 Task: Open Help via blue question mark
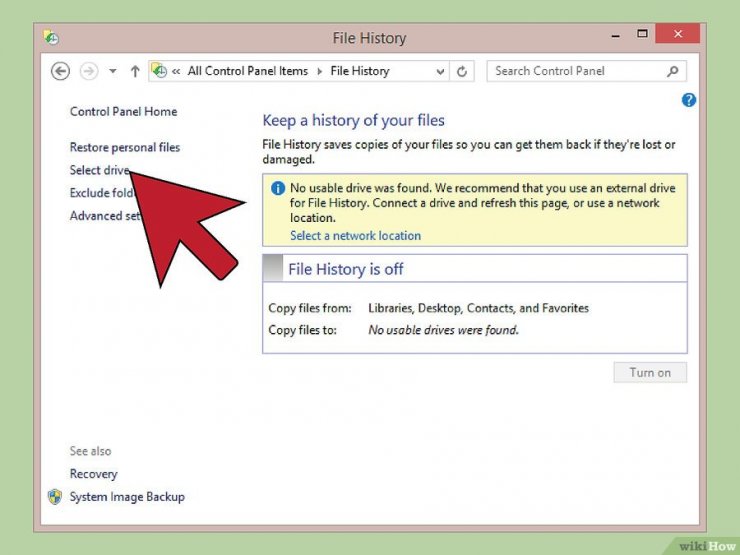click(x=689, y=100)
